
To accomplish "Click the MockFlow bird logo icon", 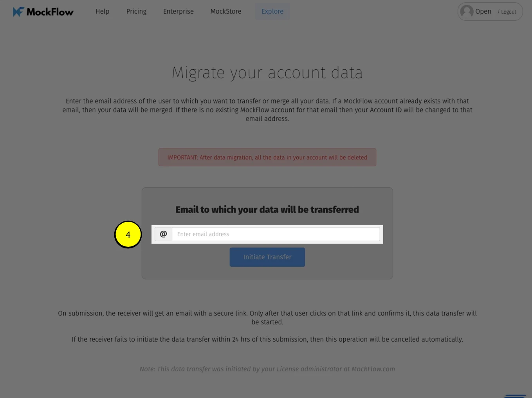I will coord(18,12).
